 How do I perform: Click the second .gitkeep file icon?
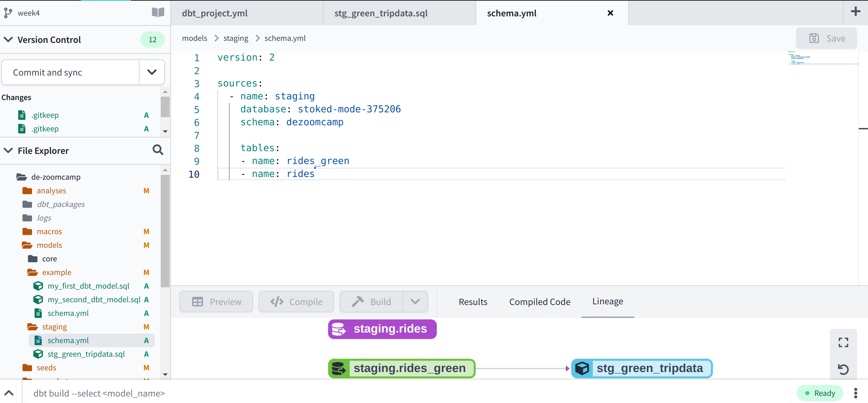[x=22, y=129]
